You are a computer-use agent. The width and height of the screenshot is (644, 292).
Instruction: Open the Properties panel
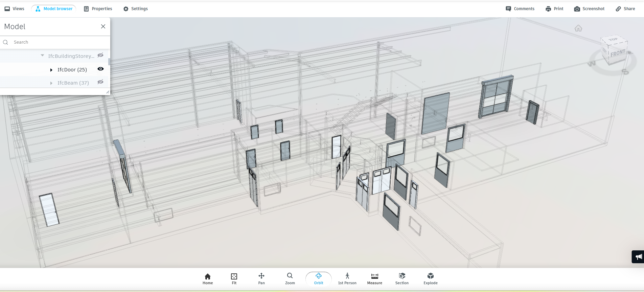98,9
